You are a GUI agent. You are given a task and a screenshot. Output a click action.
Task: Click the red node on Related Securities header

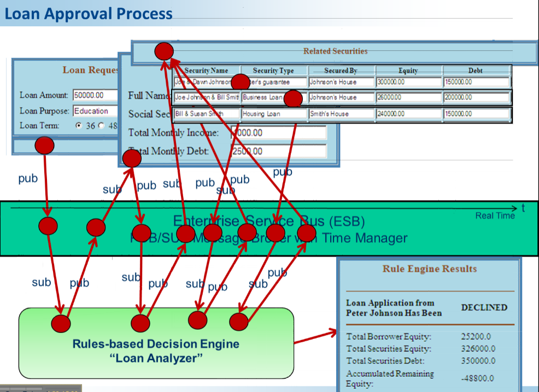[164, 51]
